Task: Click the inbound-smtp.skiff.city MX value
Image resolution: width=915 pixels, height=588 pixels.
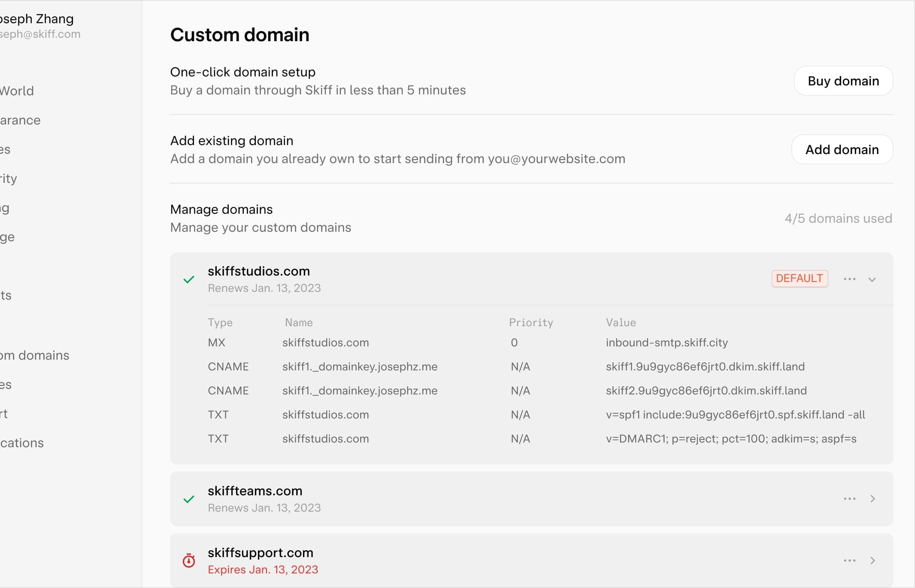Action: pos(667,342)
